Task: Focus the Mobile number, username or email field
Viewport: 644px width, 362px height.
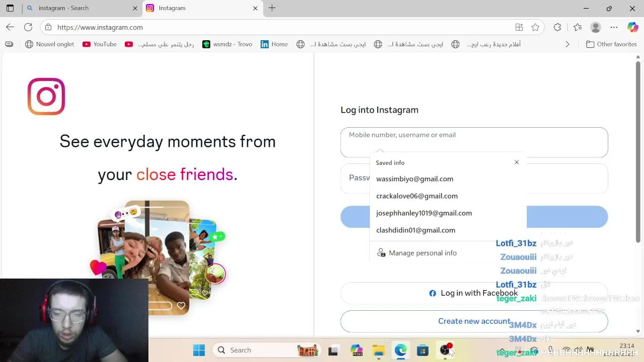Action: 474,142
